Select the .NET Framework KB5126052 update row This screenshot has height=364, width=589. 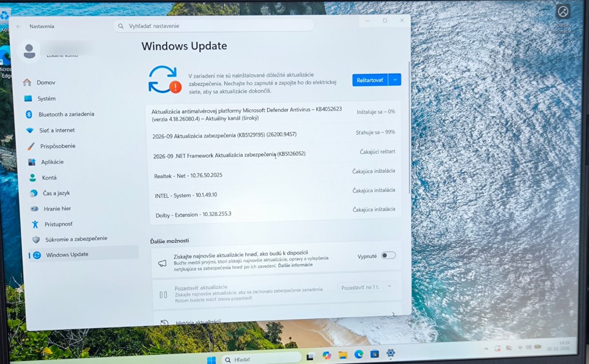[275, 154]
